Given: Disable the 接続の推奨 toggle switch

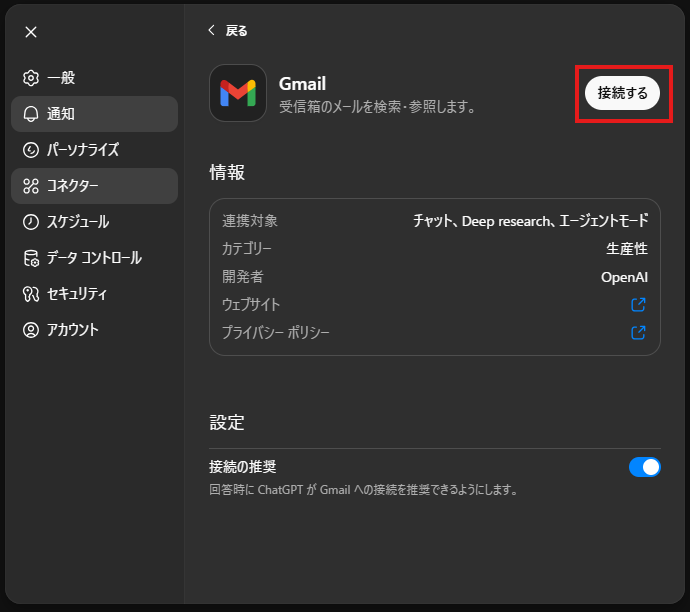Looking at the screenshot, I should tap(644, 467).
